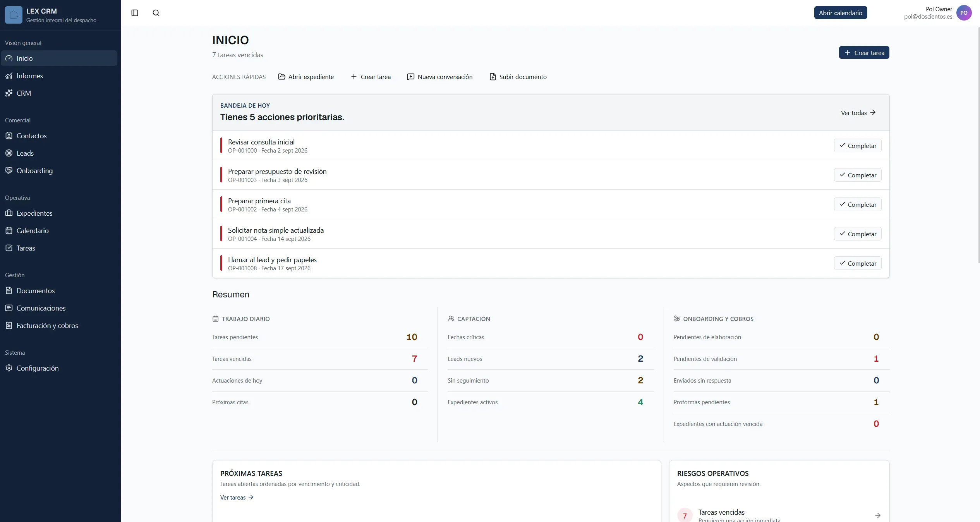Go to Comunicaciones in sidebar
Screen dimensions: 980x522
pos(59,308)
